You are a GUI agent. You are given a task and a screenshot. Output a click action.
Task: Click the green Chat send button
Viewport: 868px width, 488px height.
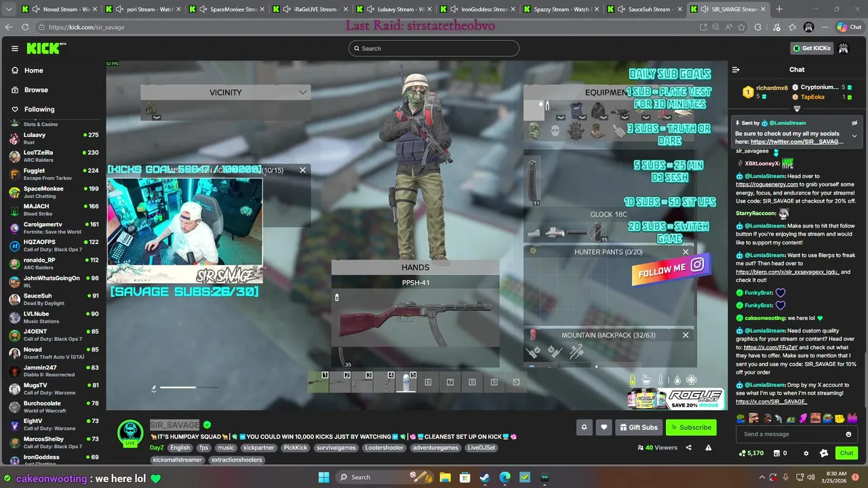point(846,453)
